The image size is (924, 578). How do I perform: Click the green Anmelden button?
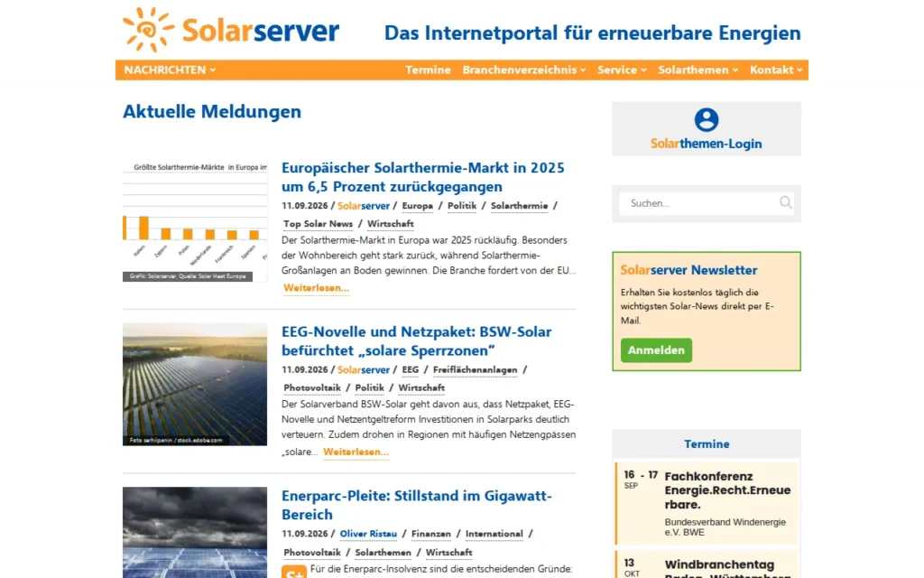[x=656, y=350]
